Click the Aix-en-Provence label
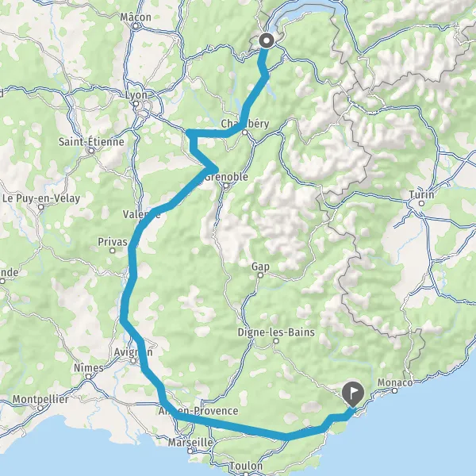476x476 pixels. (x=198, y=411)
